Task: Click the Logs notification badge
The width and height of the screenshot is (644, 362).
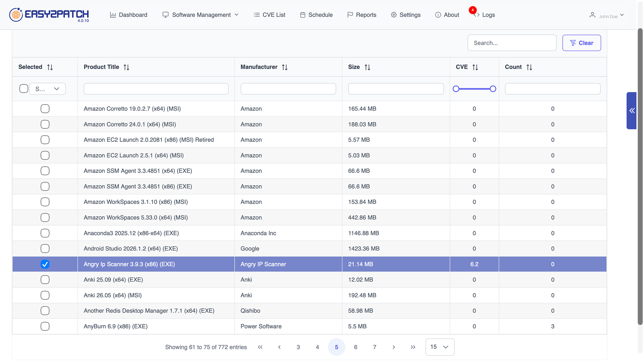Action: 473,10
